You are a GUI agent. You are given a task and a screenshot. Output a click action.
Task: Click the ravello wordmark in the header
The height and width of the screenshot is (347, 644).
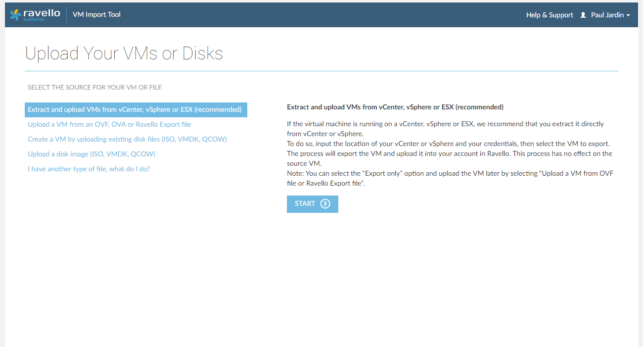[42, 13]
